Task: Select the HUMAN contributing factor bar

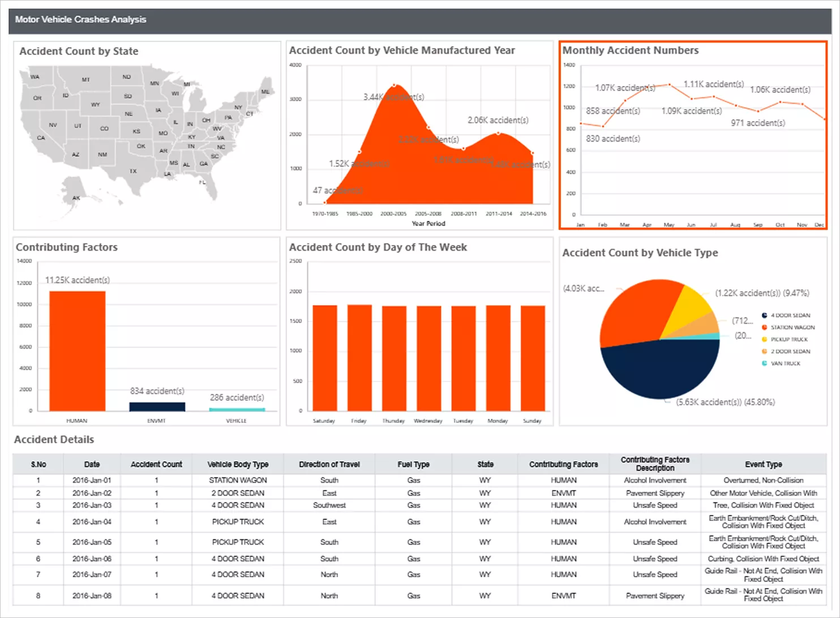Action: point(77,351)
